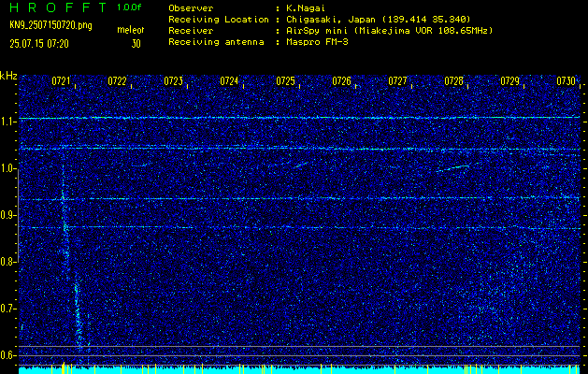Click the Receiver label

pos(191,31)
